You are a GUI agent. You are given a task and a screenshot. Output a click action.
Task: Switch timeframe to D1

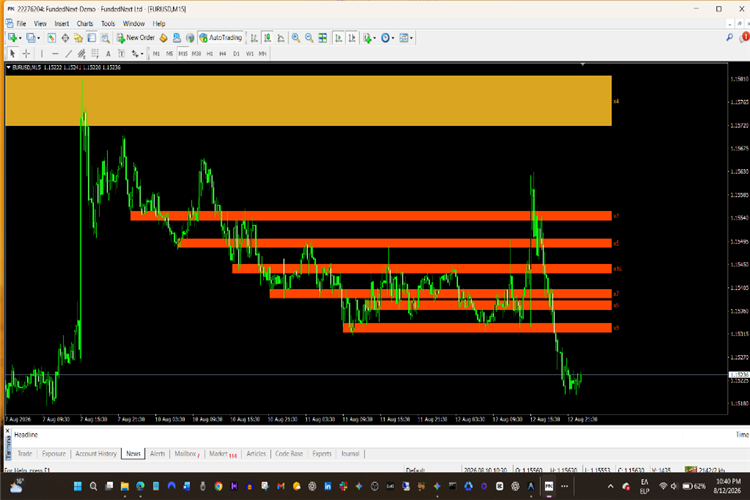(236, 54)
